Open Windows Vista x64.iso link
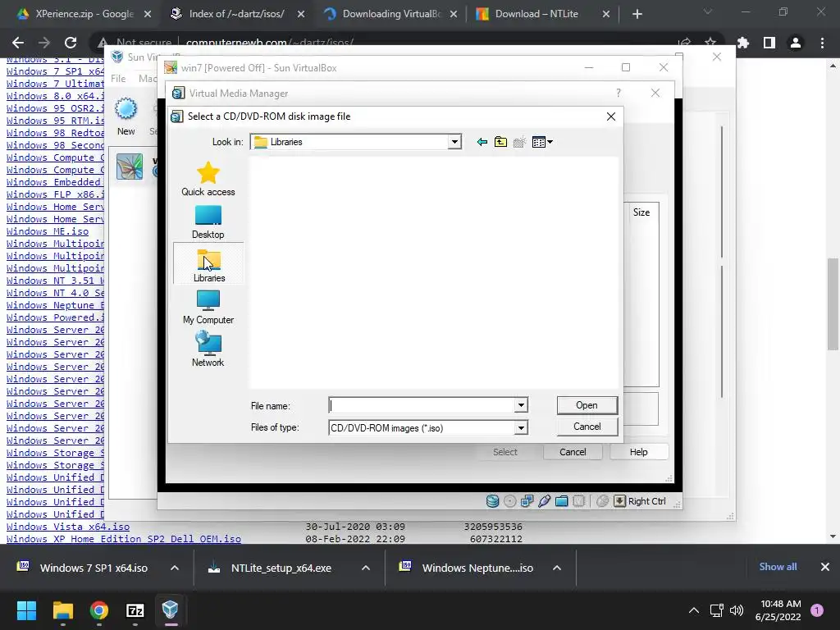840x630 pixels. [x=68, y=527]
